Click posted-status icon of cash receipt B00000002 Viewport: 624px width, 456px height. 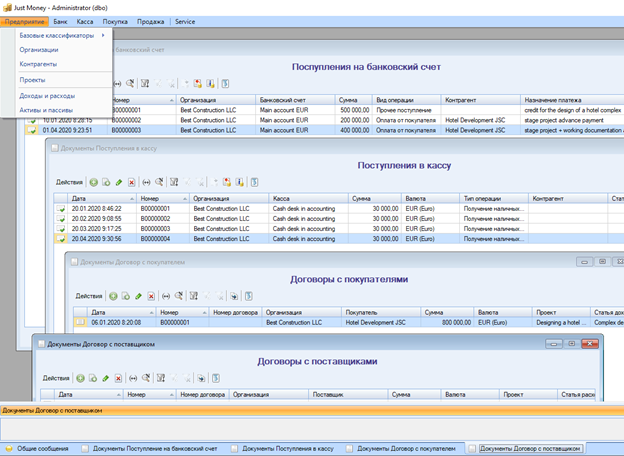tap(61, 218)
